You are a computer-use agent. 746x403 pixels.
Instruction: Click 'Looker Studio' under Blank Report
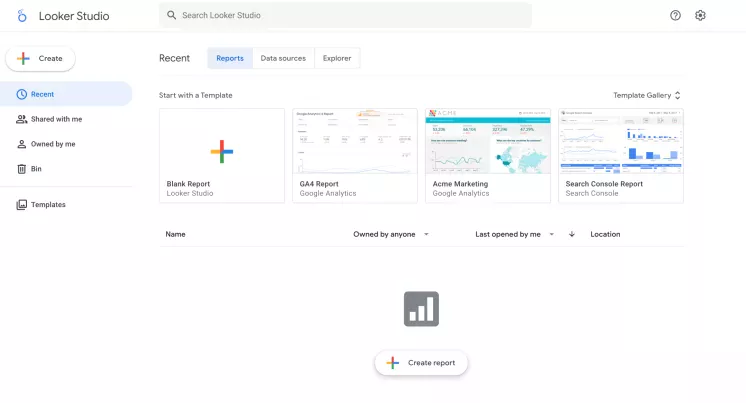coord(190,193)
